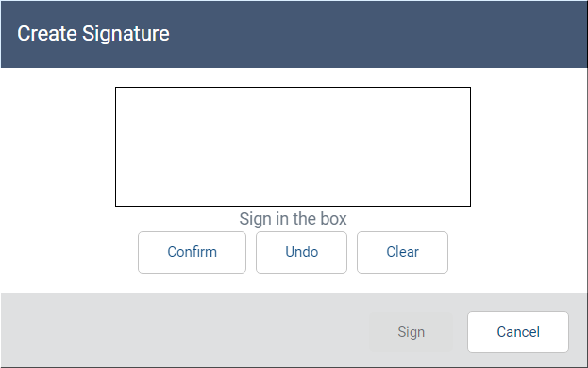Click the 'Sign in the box' label
The image size is (588, 368).
(x=293, y=219)
